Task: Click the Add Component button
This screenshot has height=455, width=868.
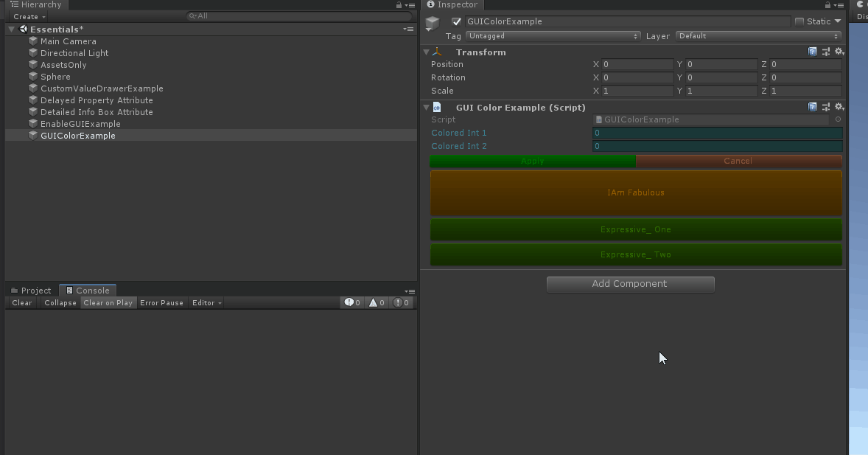Action: pos(630,284)
